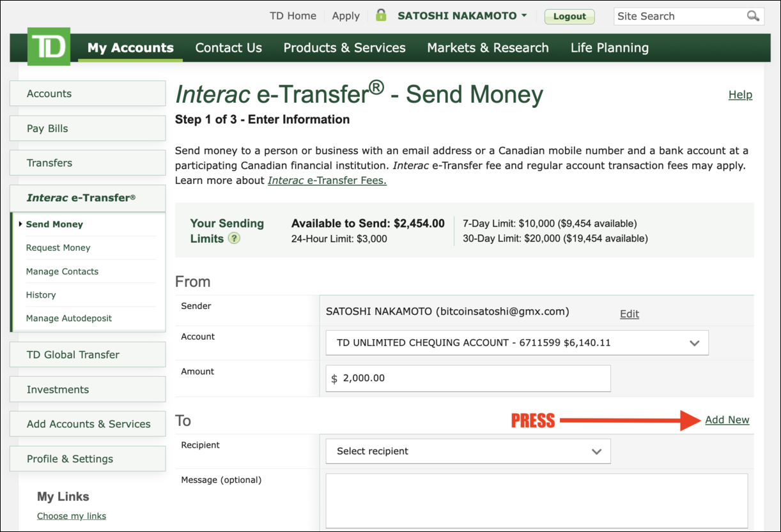Viewport: 781px width, 532px height.
Task: Open the Satoshi Nakamoto user menu arrow
Action: tap(524, 15)
